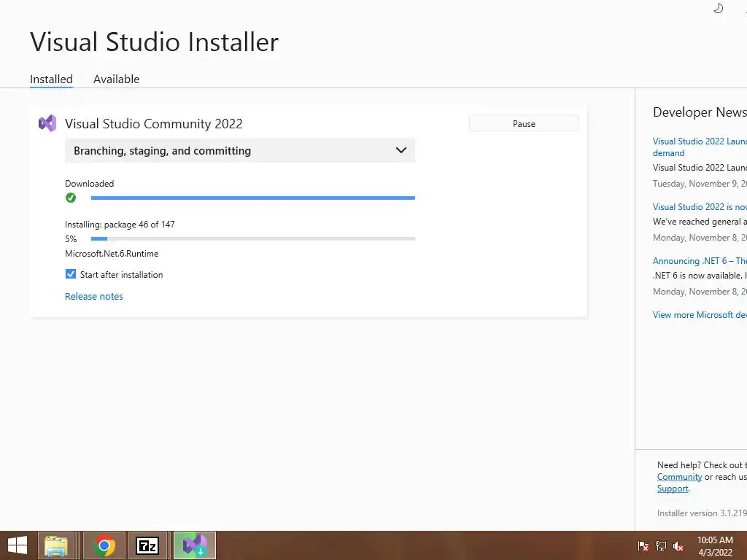Open the Support link
This screenshot has width=747, height=560.
(x=673, y=489)
